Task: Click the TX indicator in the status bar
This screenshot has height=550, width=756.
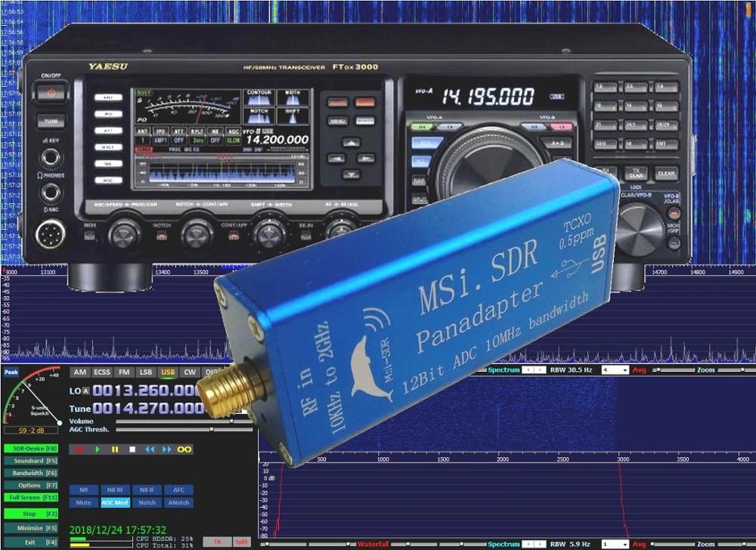Action: (x=217, y=541)
